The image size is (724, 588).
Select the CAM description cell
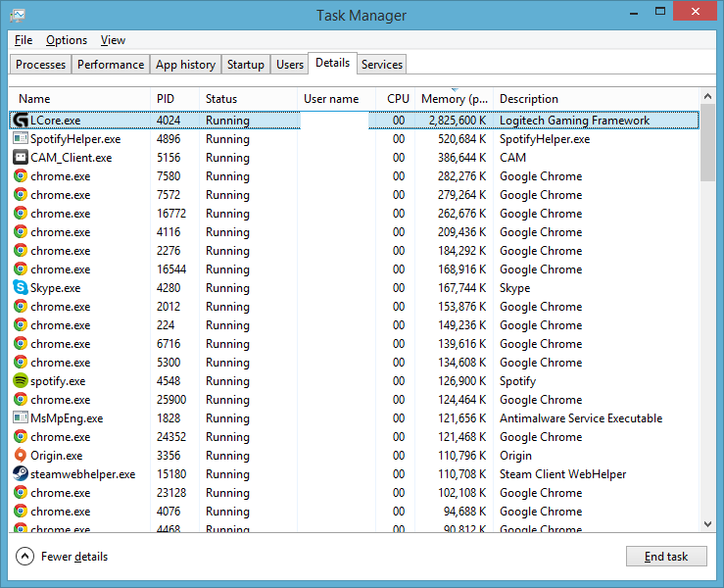512,158
